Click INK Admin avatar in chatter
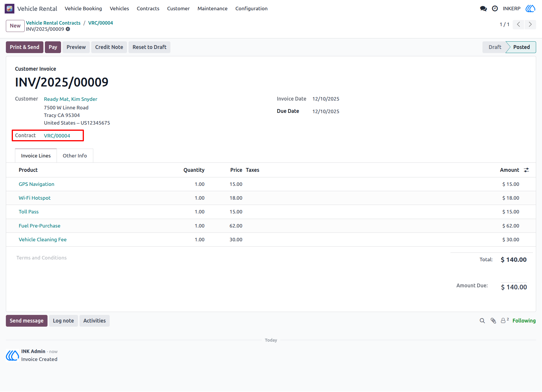 [x=12, y=355]
